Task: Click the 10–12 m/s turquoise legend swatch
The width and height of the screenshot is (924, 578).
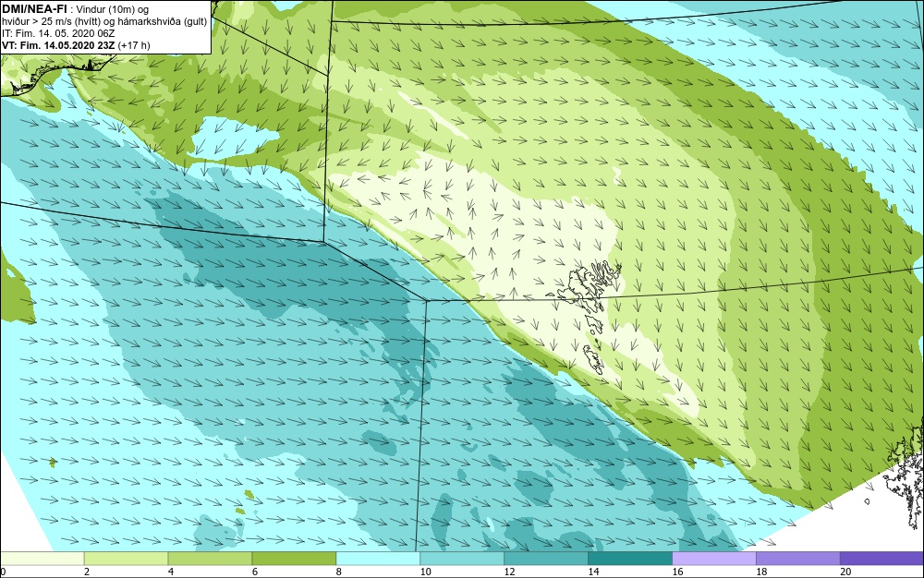Action: pos(462,558)
